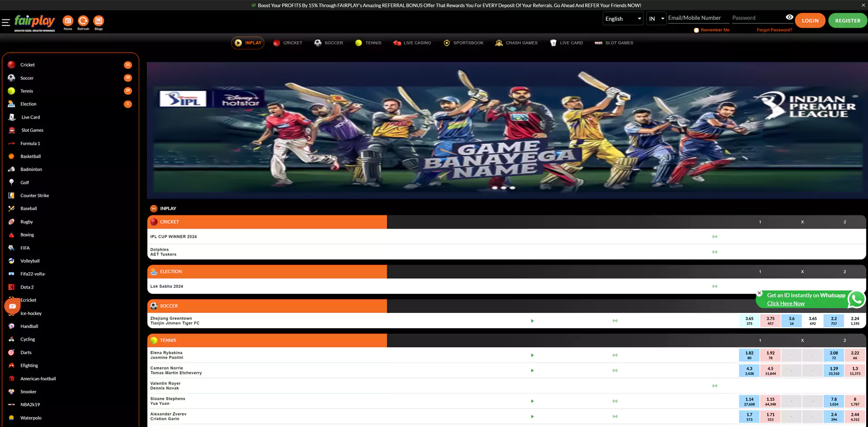The image size is (868, 427).
Task: Play live stream for Zhejiang Greentown match
Action: tap(532, 321)
